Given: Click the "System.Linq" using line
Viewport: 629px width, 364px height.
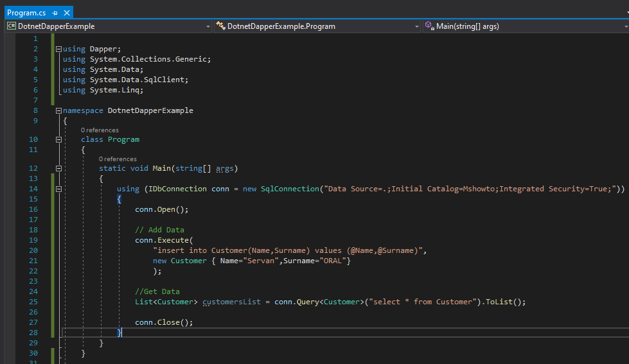Looking at the screenshot, I should click(x=103, y=91).
